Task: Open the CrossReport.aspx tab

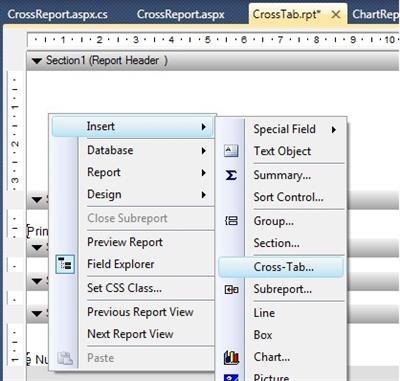Action: tap(181, 14)
